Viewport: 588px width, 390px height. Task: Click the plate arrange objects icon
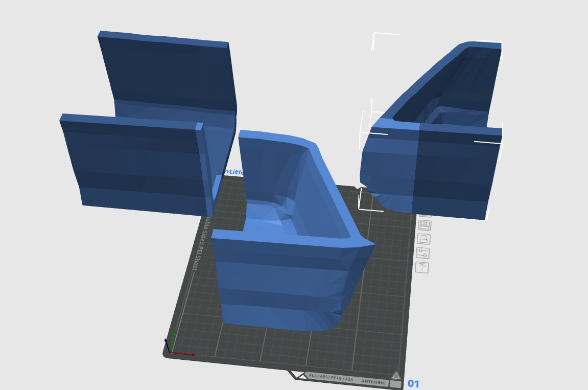point(425,225)
